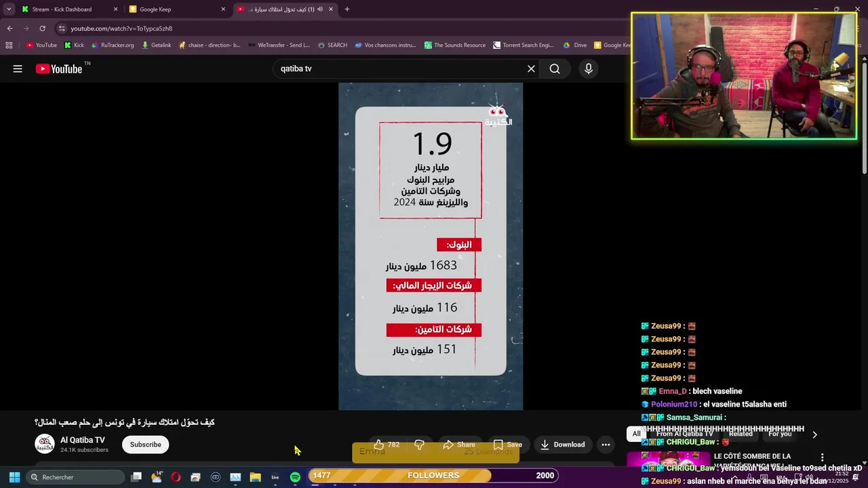868x488 pixels.
Task: Open the Torrent Search Engine bookmark
Action: (524, 45)
